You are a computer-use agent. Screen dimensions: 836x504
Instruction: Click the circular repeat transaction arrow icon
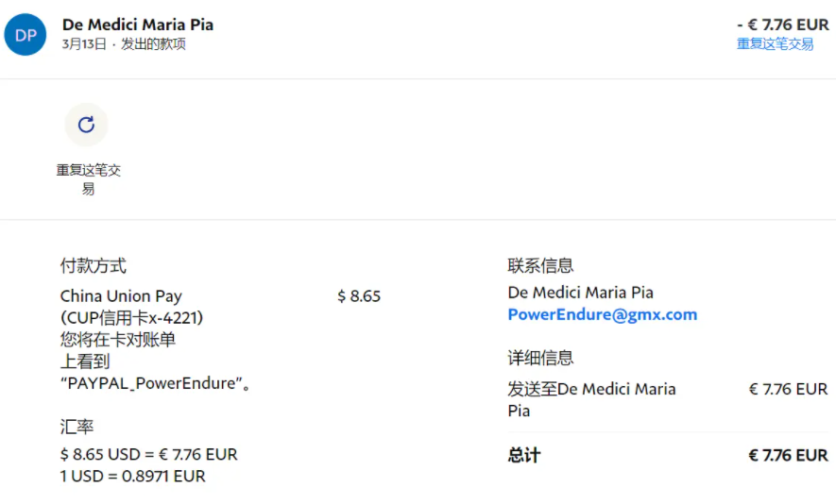[86, 125]
